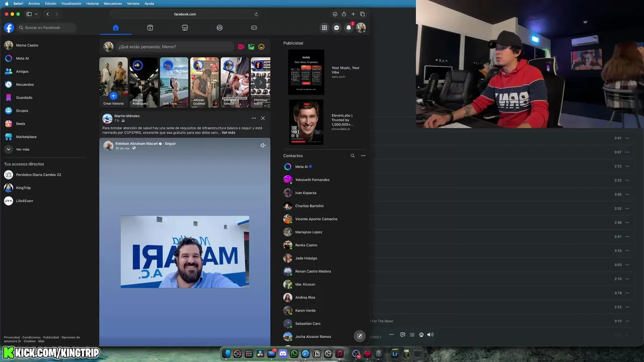Open Safari tab group dropdown chevron
The width and height of the screenshot is (644, 362).
click(x=36, y=14)
